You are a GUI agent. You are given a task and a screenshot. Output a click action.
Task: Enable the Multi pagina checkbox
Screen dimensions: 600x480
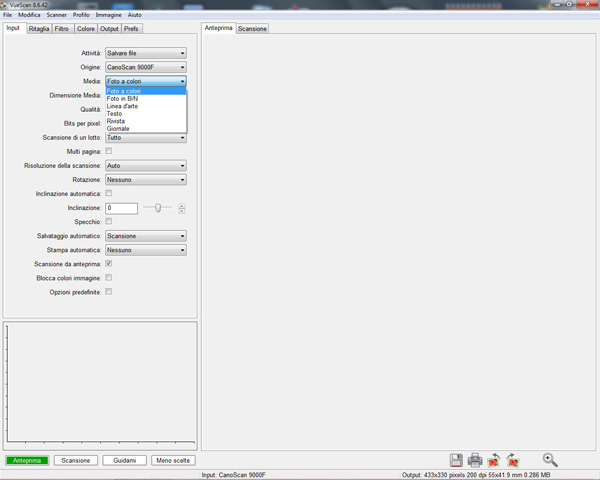tap(109, 151)
